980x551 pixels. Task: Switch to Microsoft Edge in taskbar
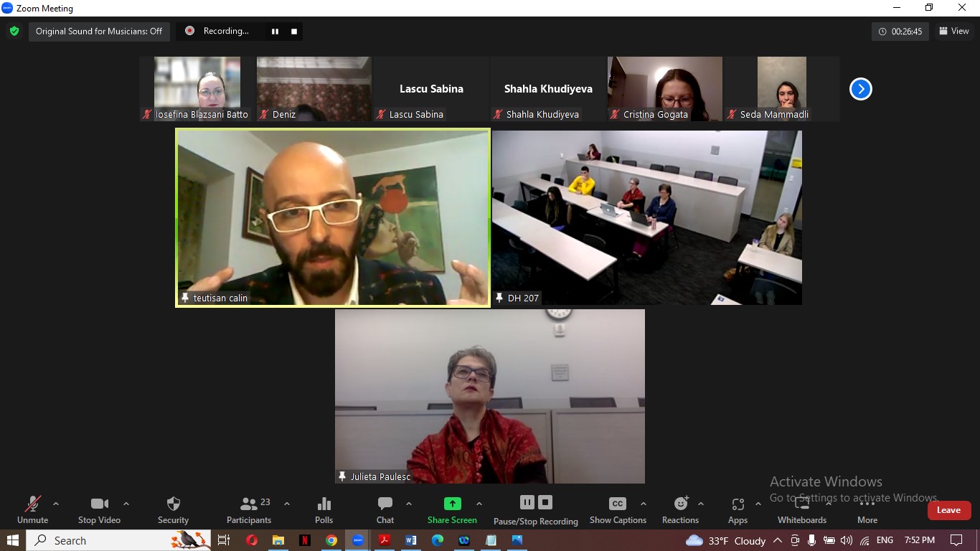tap(438, 540)
